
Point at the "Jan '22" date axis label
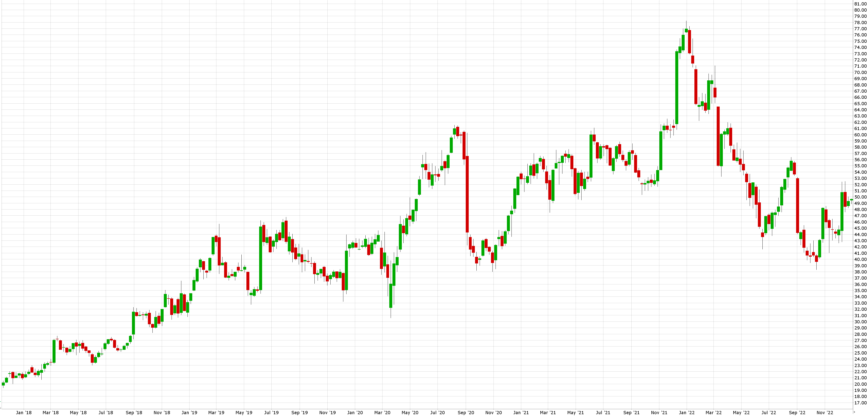[x=687, y=413]
